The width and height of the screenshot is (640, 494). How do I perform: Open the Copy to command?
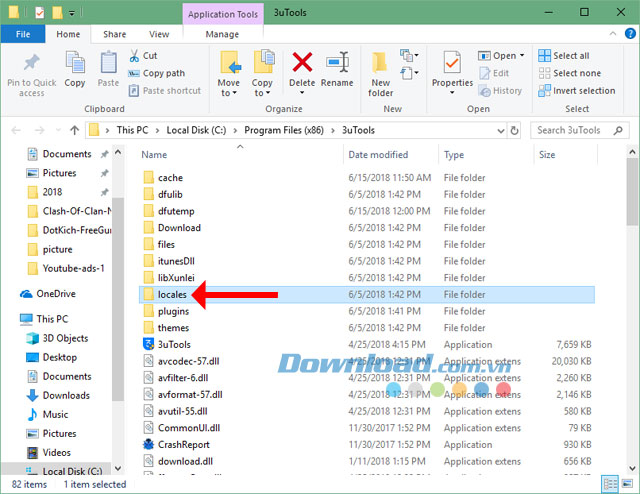262,74
